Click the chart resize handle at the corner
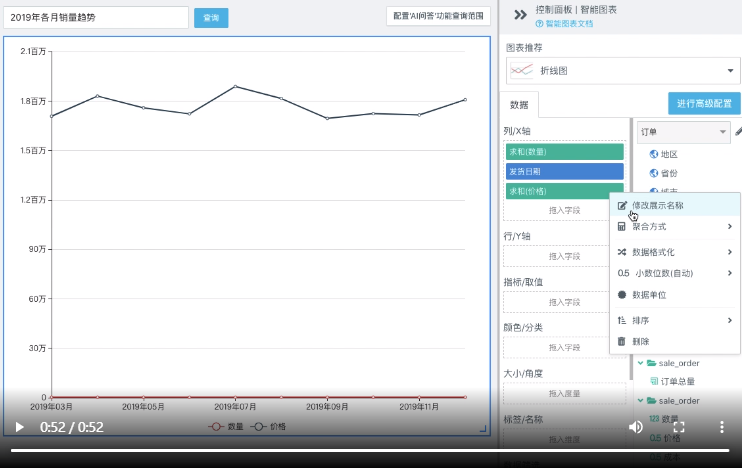This screenshot has width=742, height=468. (x=483, y=429)
